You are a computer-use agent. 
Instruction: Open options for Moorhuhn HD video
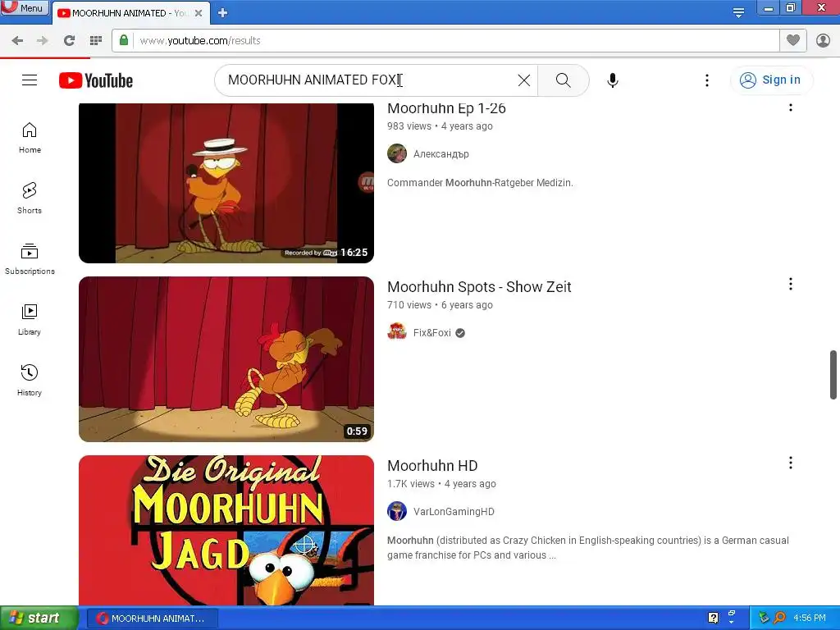(x=790, y=463)
